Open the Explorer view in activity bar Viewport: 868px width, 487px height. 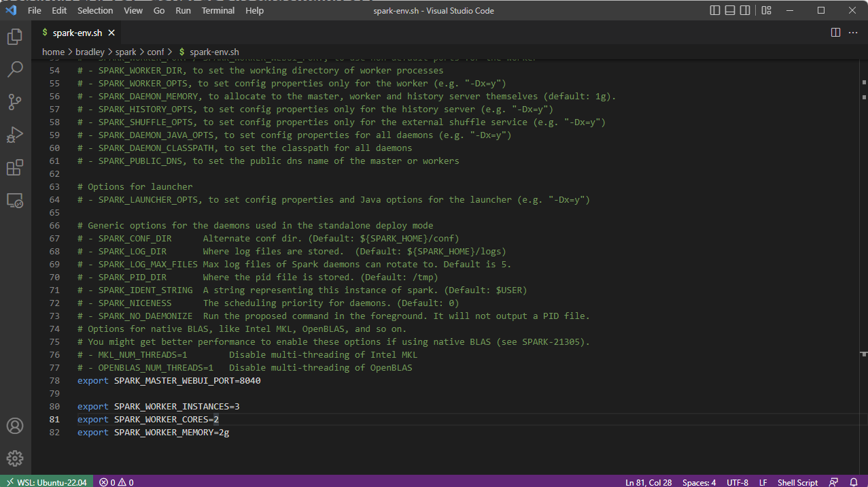tap(15, 37)
